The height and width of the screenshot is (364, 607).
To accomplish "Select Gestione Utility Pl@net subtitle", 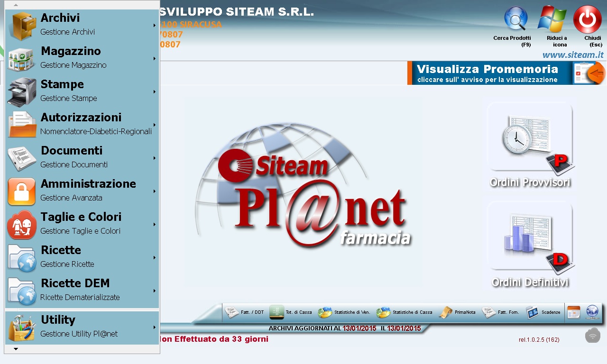I will click(x=79, y=334).
